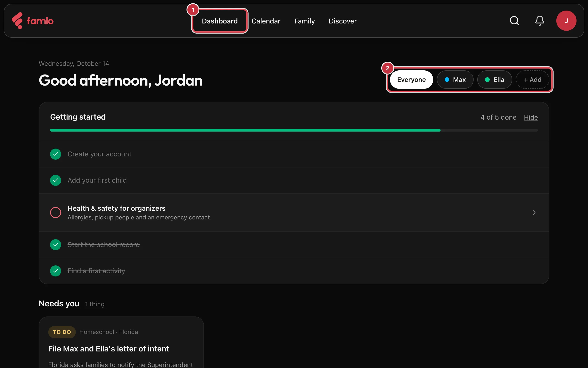Click 'Find a first activity' text

click(x=96, y=271)
